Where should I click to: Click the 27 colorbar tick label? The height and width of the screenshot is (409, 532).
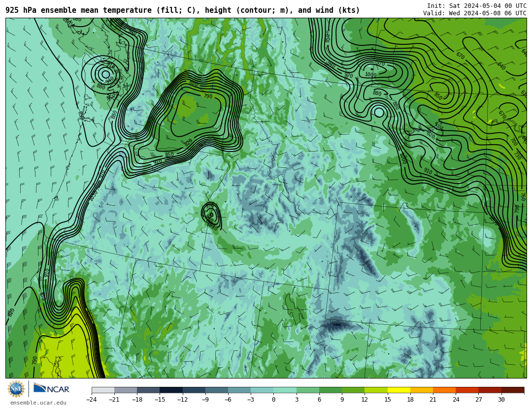click(478, 400)
